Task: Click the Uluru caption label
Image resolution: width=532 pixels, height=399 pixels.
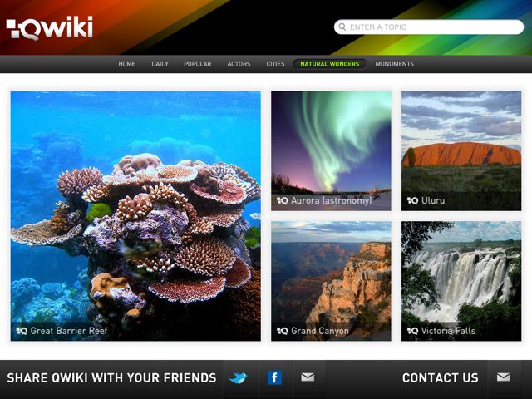Action: 433,200
